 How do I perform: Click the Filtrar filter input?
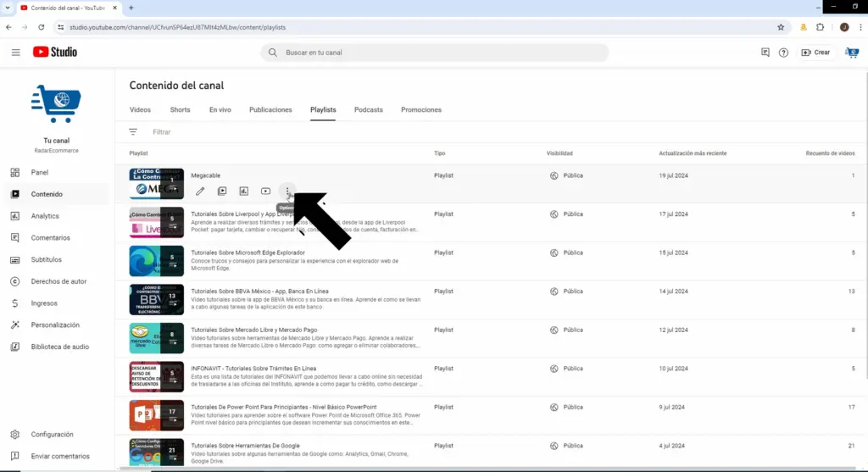pos(162,132)
